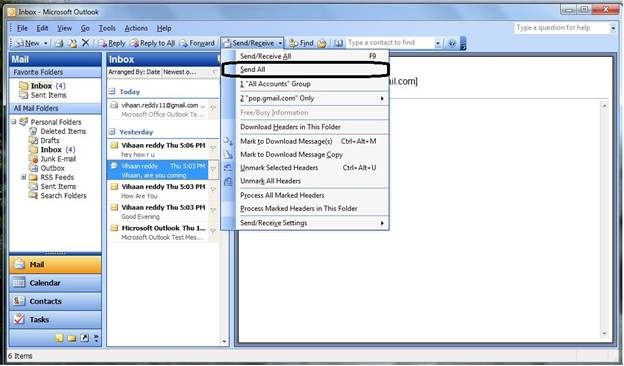Click the New mail message button
This screenshot has width=624, height=366.
(27, 43)
